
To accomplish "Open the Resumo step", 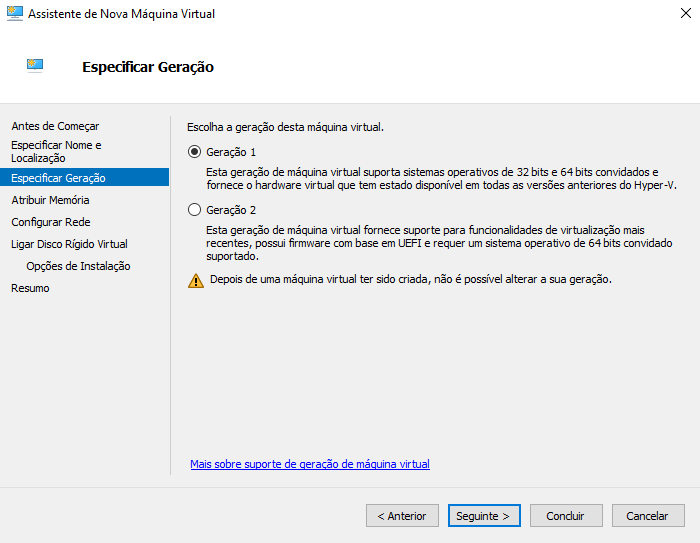I will point(30,288).
